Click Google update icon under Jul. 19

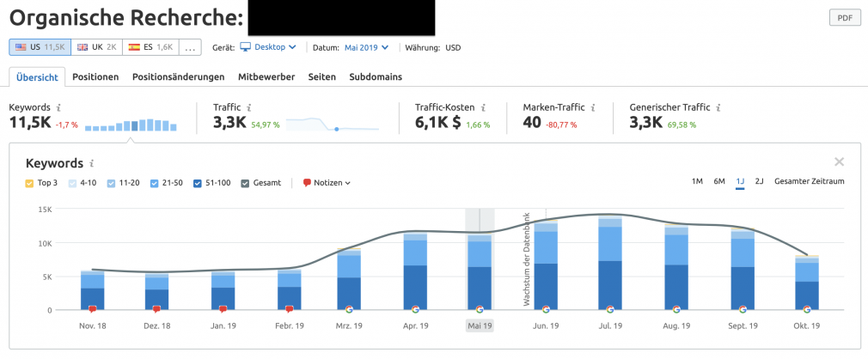point(610,309)
